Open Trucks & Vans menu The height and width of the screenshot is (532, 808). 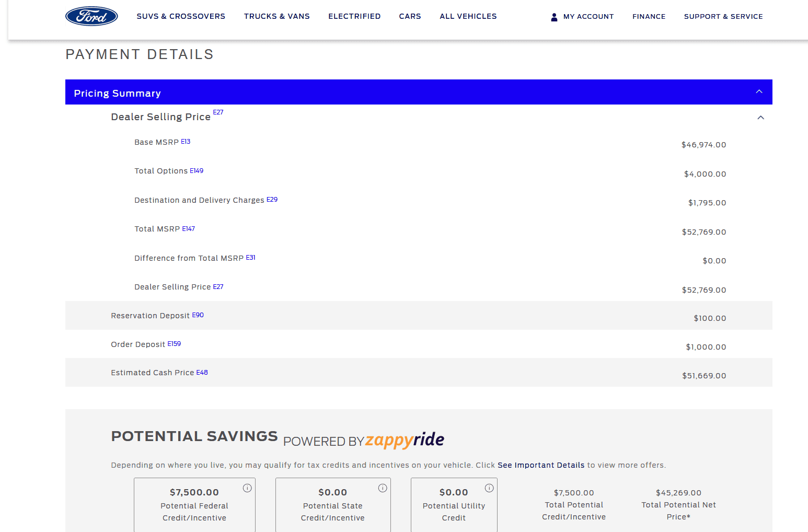(x=276, y=16)
